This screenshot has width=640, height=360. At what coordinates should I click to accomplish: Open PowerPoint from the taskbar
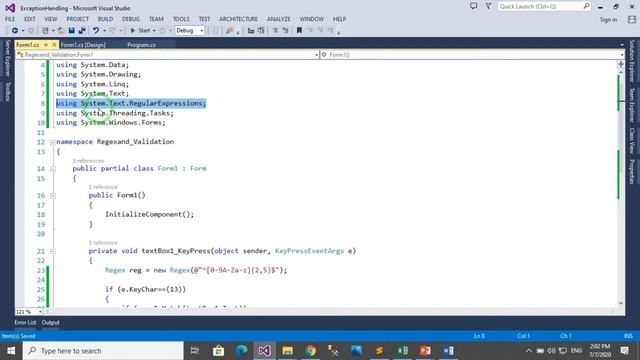(x=425, y=351)
